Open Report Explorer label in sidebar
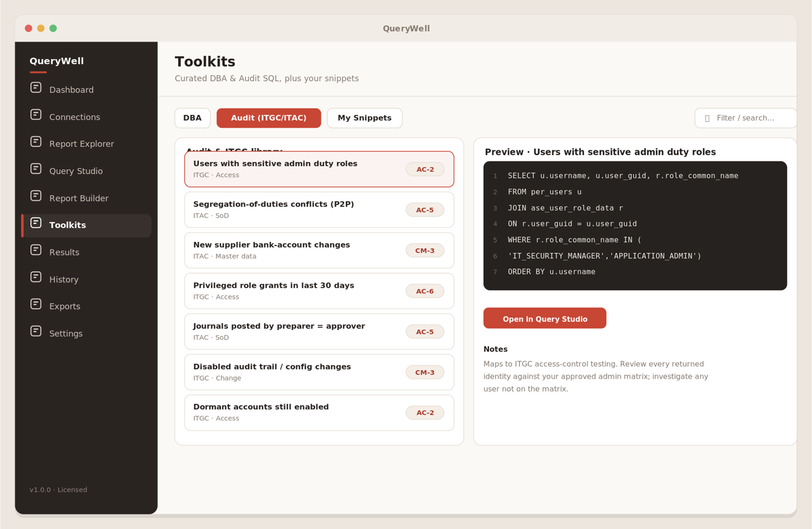812x529 pixels. (82, 144)
